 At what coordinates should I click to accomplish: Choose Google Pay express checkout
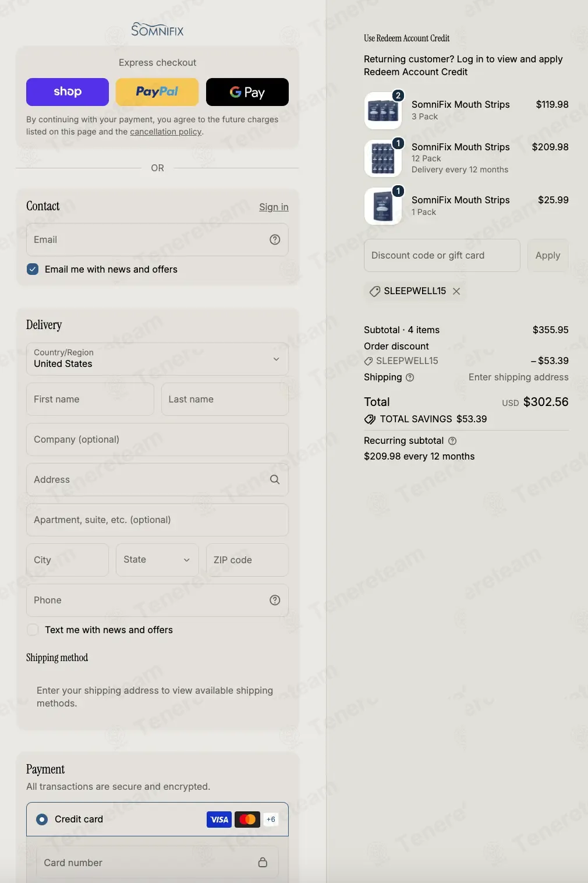tap(247, 92)
